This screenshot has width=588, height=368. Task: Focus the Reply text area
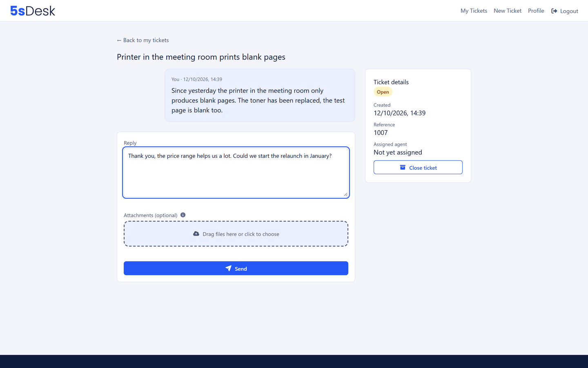click(x=236, y=173)
